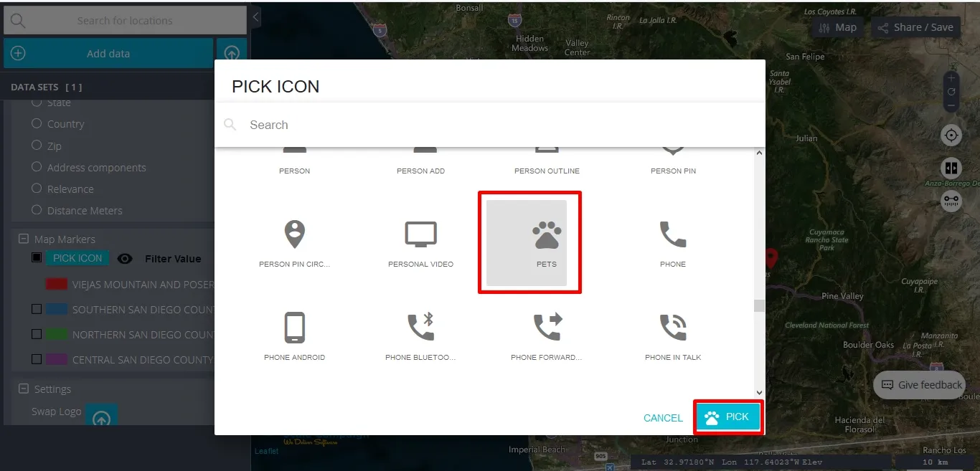Choose the Phone Bluetooth icon

point(420,328)
